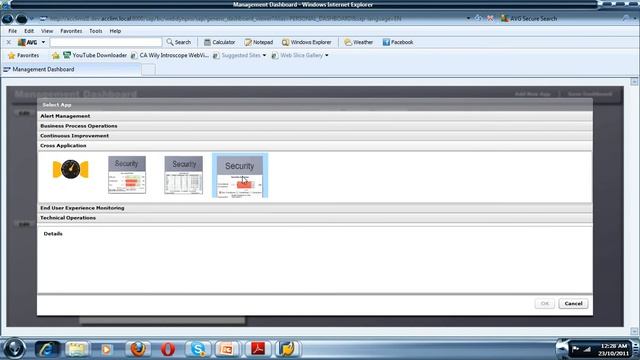Open the file folder taskbar icon
Image resolution: width=640 pixels, height=360 pixels.
(x=77, y=349)
